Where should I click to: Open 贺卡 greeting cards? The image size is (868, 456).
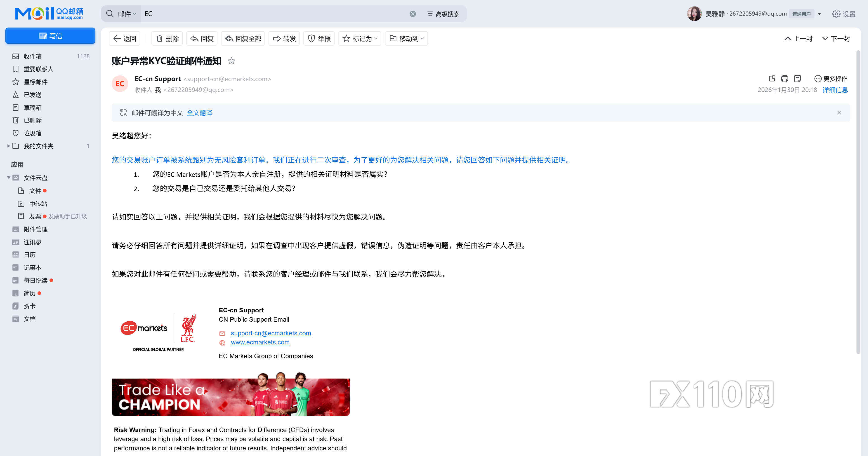point(51,306)
